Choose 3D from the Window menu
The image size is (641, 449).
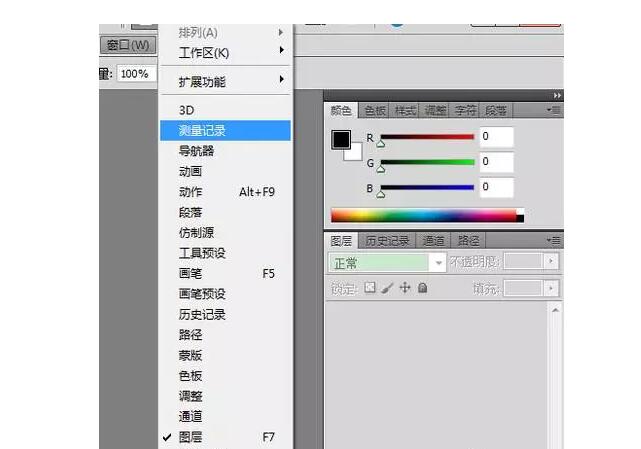[x=225, y=110]
